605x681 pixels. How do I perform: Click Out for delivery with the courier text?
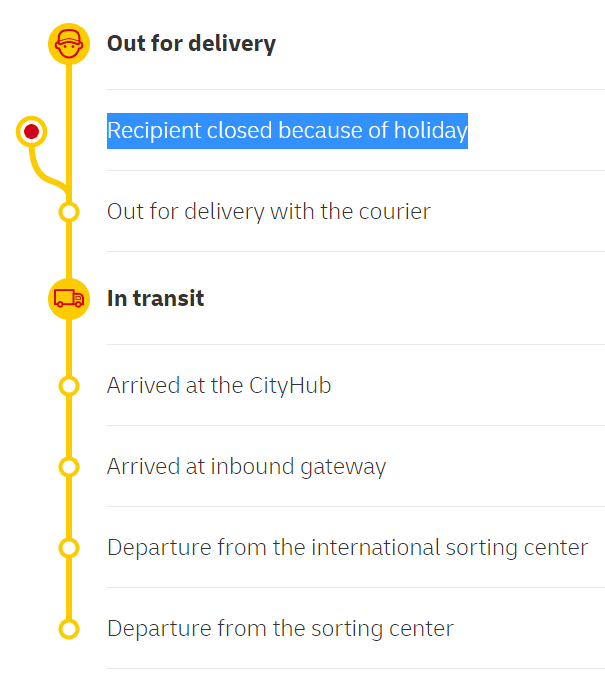268,212
